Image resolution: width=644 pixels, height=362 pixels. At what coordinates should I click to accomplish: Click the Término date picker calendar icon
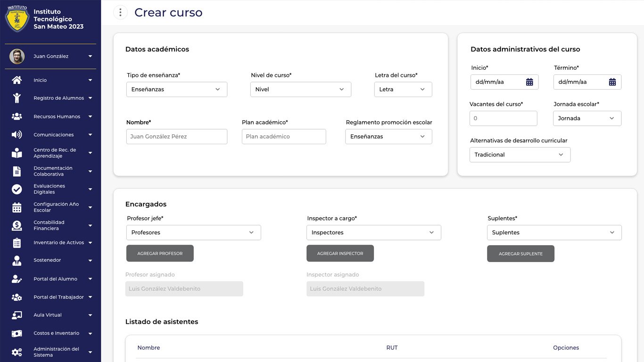612,82
